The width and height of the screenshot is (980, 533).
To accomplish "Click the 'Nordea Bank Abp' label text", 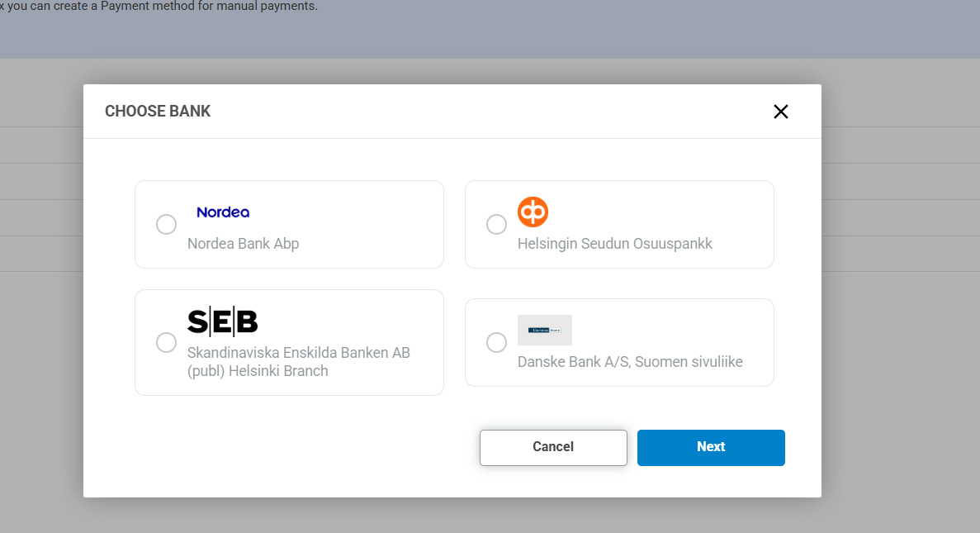I will click(x=243, y=244).
